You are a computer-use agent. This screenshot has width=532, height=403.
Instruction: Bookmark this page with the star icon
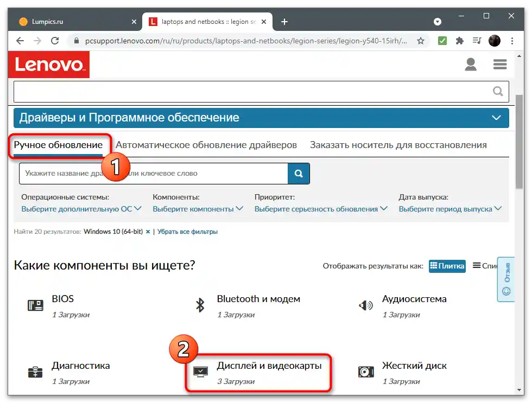pyautogui.click(x=421, y=41)
